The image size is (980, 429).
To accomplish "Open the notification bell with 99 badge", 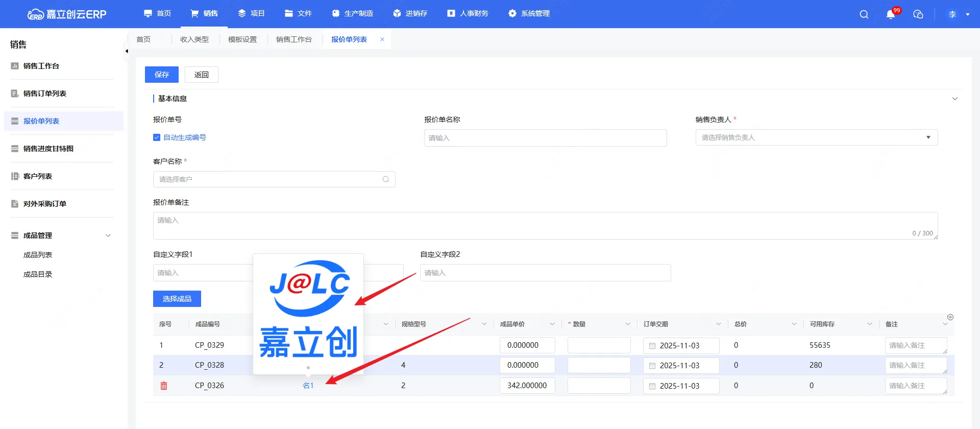I will (x=891, y=14).
